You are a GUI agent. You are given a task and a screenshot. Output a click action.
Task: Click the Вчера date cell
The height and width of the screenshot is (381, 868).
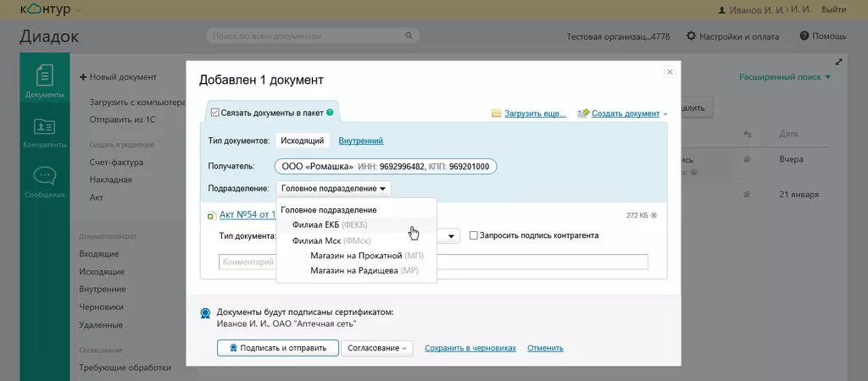(x=791, y=159)
